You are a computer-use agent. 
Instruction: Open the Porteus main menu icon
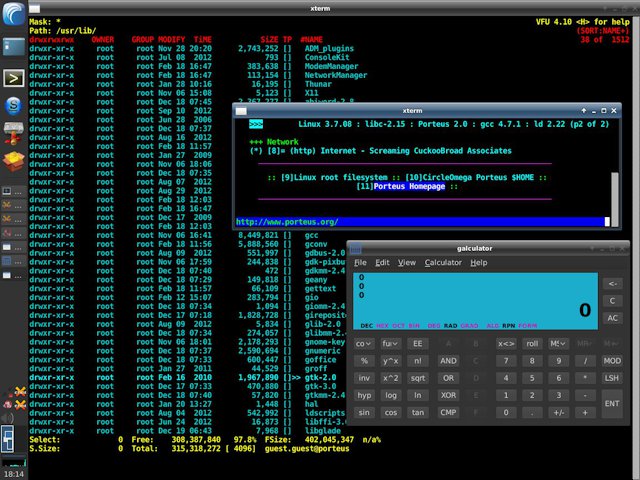pos(13,13)
